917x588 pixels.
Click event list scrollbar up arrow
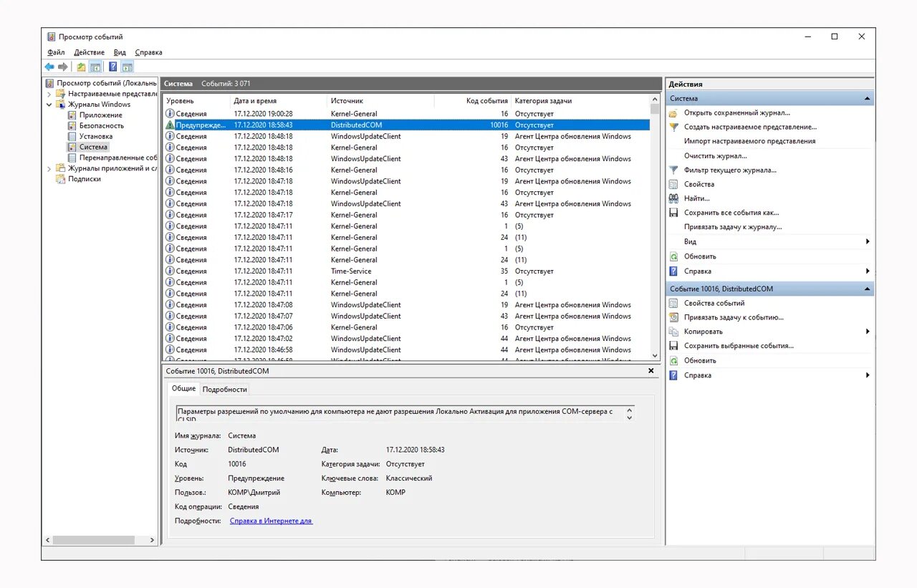[x=655, y=99]
